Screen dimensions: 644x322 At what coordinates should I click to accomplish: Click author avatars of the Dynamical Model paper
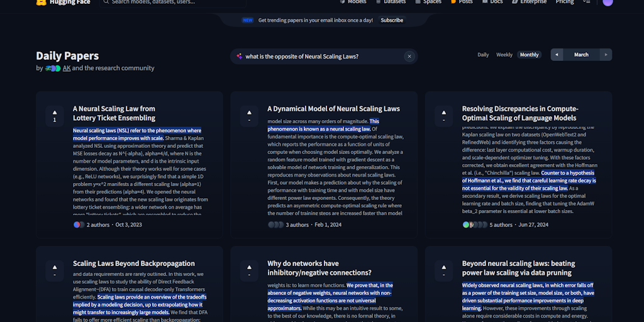pos(276,225)
